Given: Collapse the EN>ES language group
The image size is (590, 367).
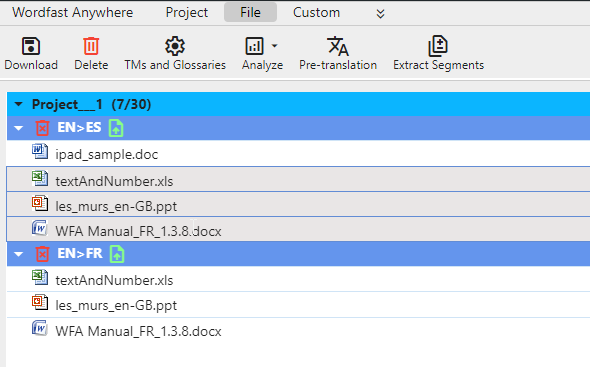Looking at the screenshot, I should (18, 128).
